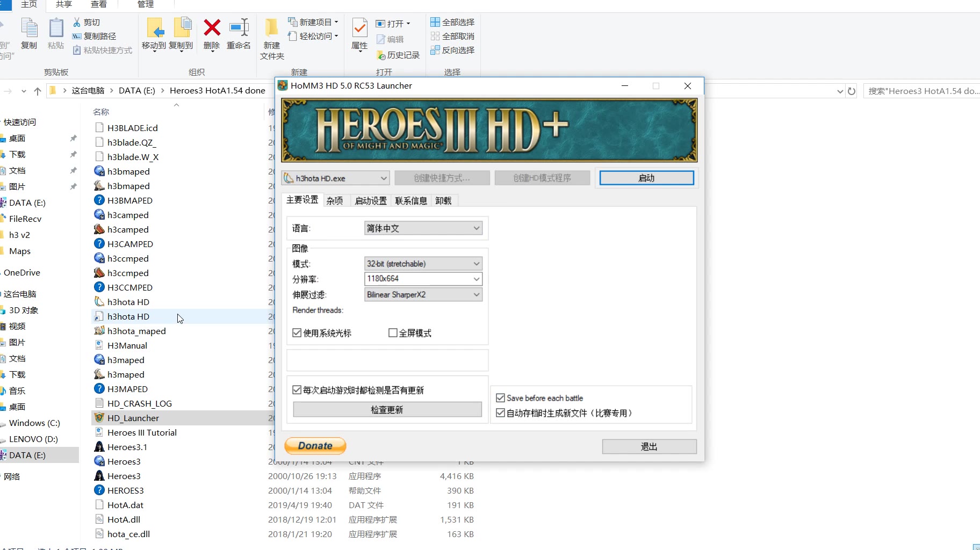Image resolution: width=980 pixels, height=550 pixels.
Task: Select the HD_Launcher file icon
Action: [x=99, y=418]
